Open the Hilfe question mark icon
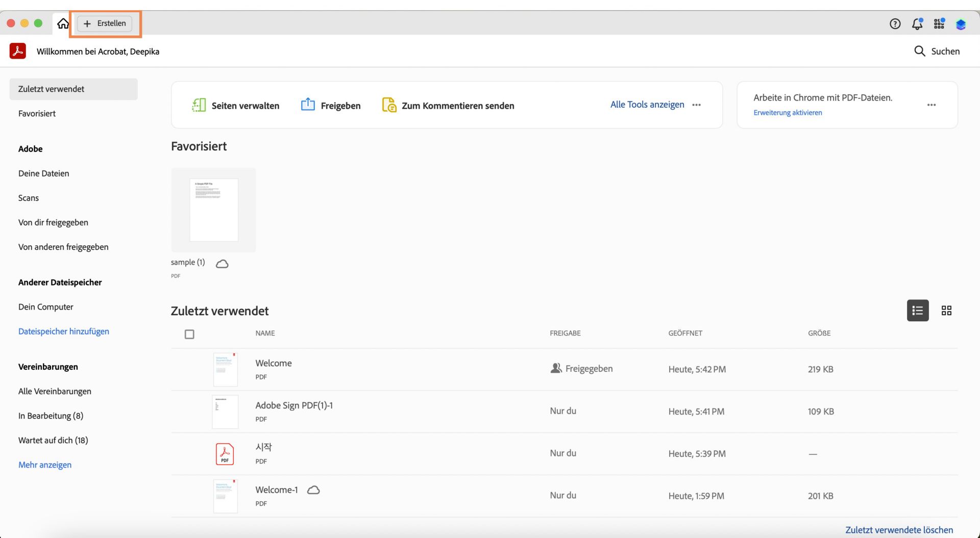 895,23
